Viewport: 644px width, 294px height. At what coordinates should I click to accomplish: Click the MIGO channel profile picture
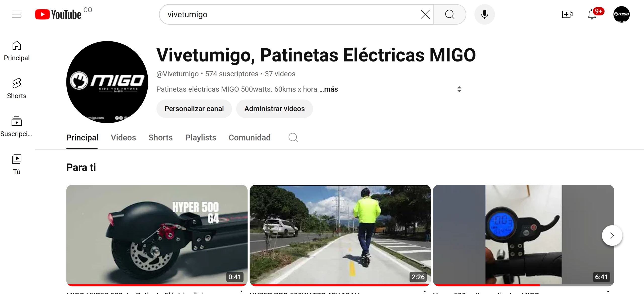pyautogui.click(x=107, y=82)
